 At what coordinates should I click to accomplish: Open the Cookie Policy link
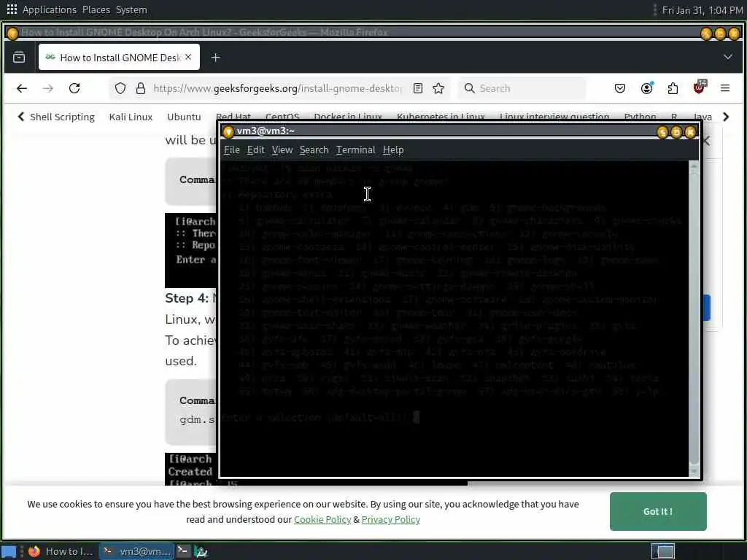point(322,519)
